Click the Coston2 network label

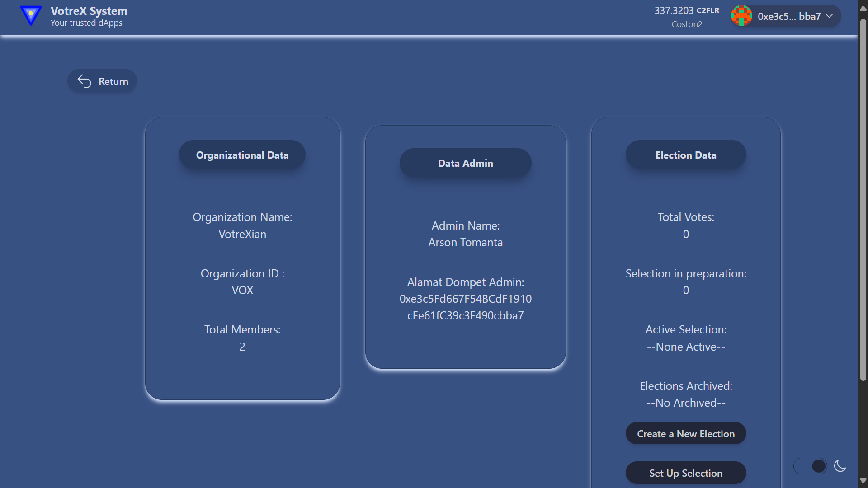coord(686,24)
